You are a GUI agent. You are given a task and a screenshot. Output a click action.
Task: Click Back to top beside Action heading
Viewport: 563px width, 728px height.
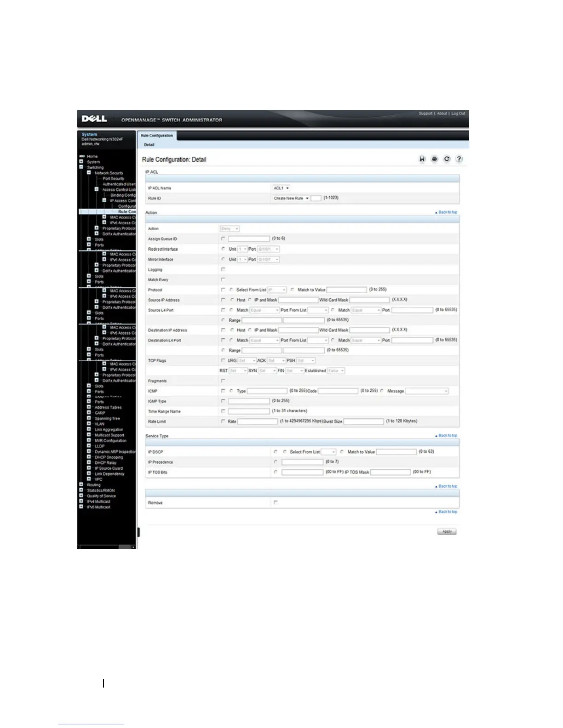446,212
